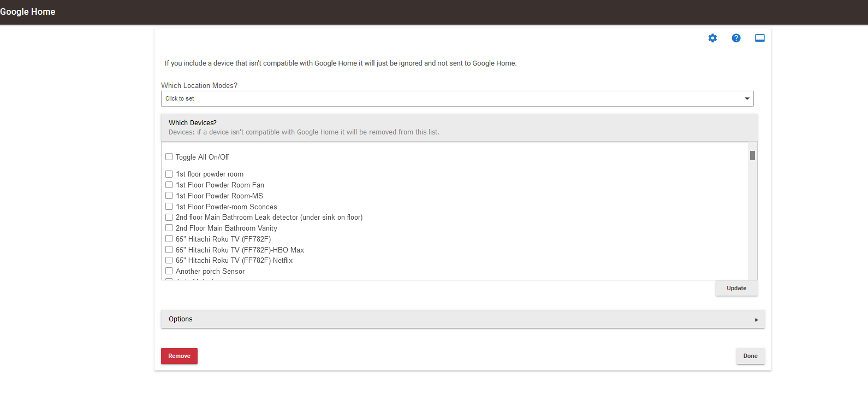This screenshot has height=411, width=868.
Task: Click the Location Modes dropdown arrow
Action: point(747,98)
